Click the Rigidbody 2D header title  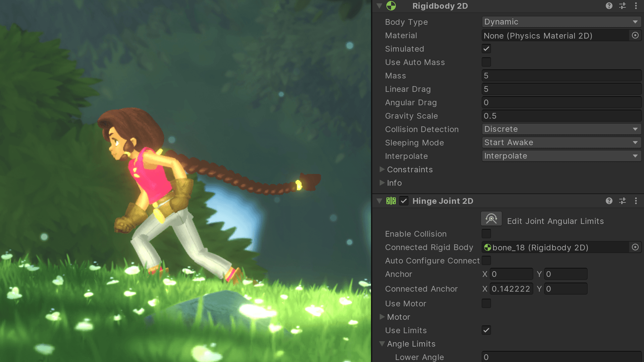coord(440,6)
